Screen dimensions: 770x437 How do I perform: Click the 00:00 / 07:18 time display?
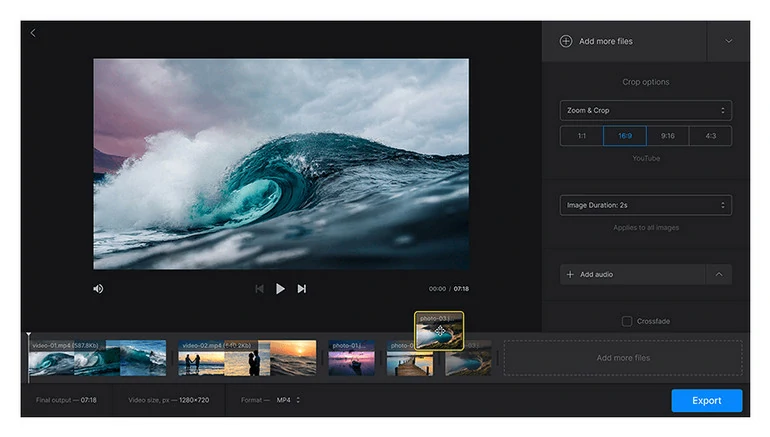point(448,289)
